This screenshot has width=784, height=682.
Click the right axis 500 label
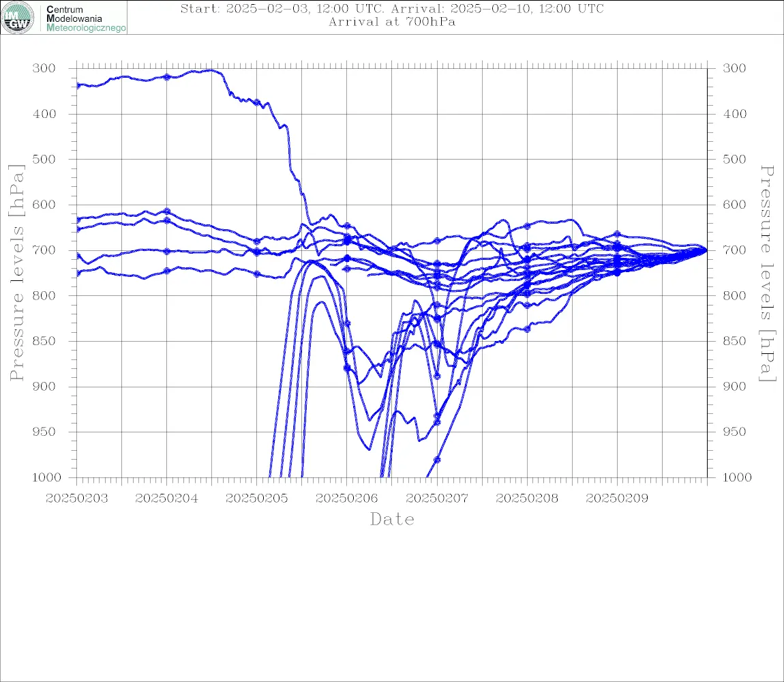point(734,159)
